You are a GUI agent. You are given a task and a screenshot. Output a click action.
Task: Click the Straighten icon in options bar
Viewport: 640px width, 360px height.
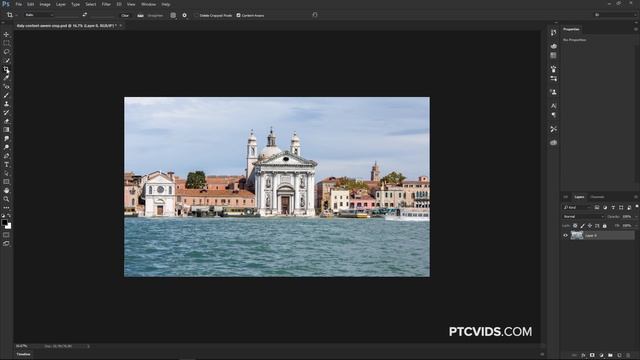[x=140, y=16]
